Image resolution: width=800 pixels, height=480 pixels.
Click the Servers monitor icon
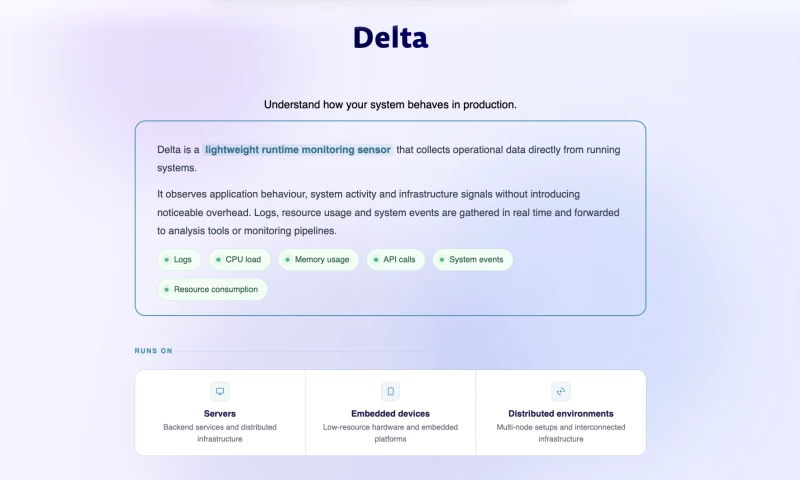coord(220,391)
